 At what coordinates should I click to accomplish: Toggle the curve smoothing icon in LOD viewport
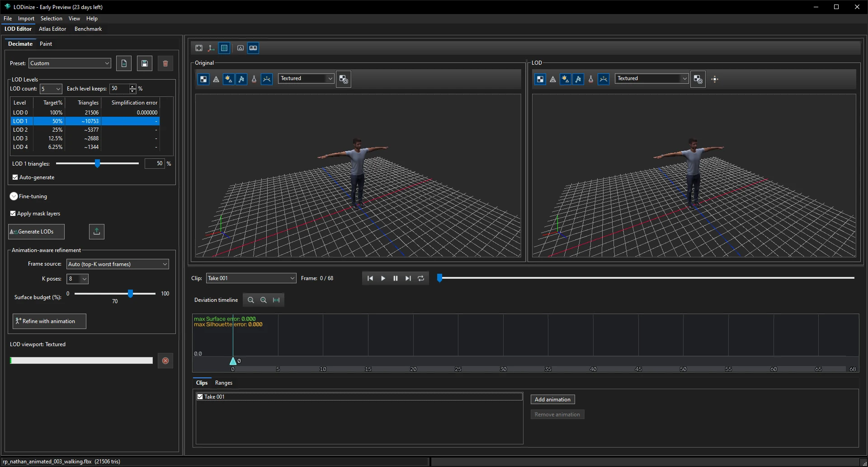click(x=604, y=79)
